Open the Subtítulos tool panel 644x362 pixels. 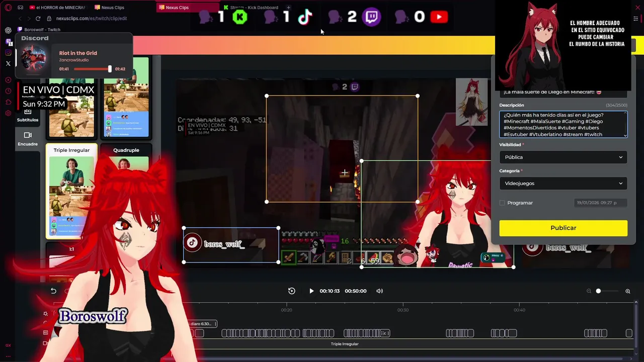click(x=28, y=116)
